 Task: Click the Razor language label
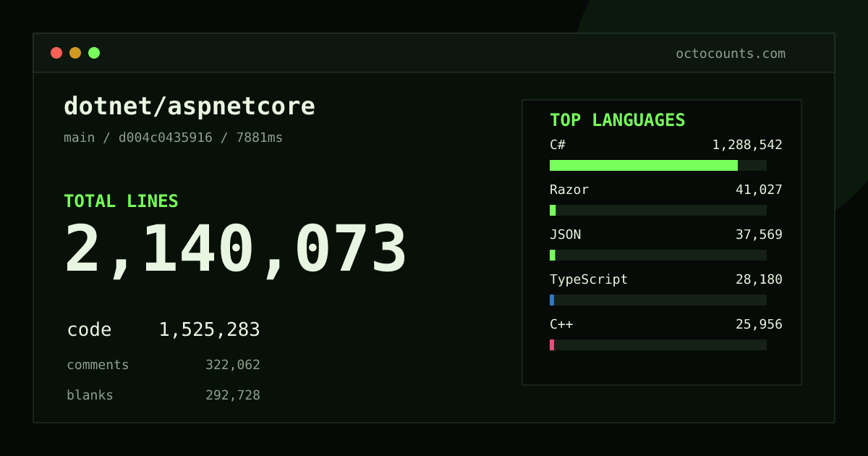[x=569, y=190]
